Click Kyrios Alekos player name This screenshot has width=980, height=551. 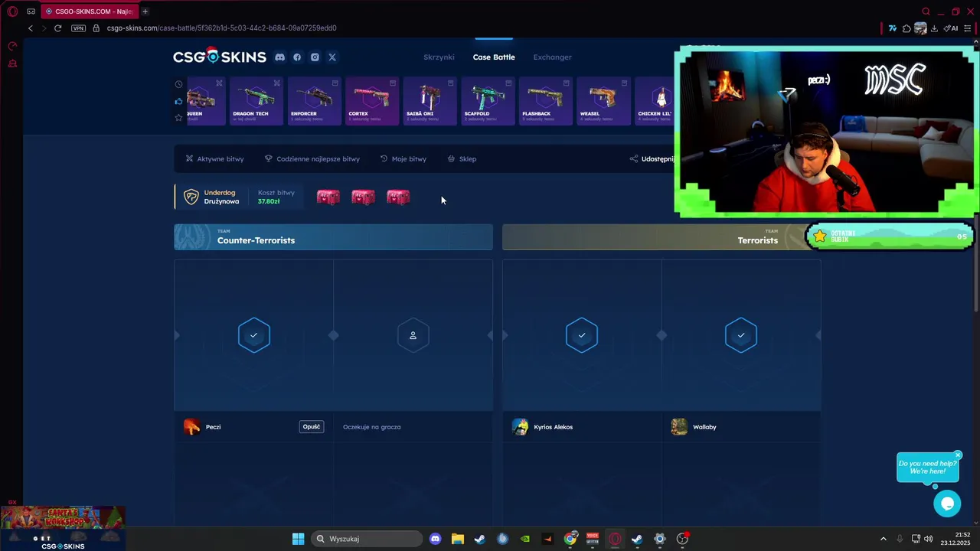click(x=553, y=427)
